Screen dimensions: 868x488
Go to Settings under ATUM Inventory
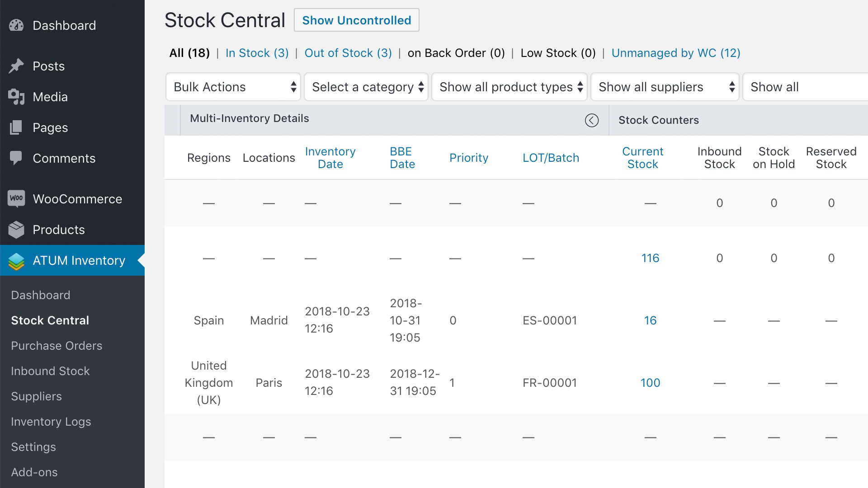pos(33,447)
